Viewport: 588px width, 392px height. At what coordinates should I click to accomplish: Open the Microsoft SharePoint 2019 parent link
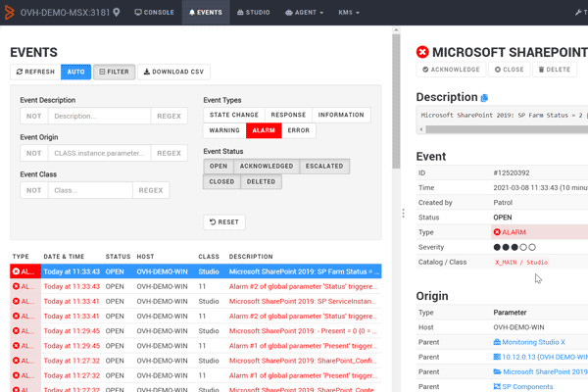tap(540, 371)
